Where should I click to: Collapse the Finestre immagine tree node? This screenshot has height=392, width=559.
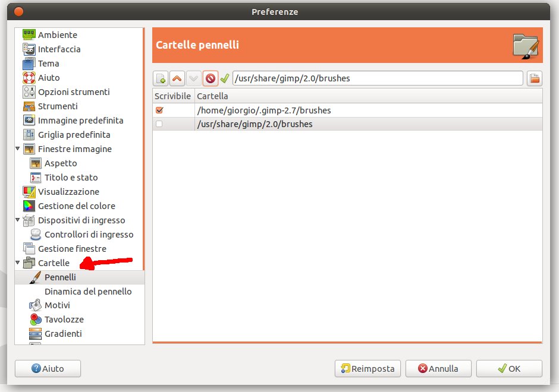(17, 148)
